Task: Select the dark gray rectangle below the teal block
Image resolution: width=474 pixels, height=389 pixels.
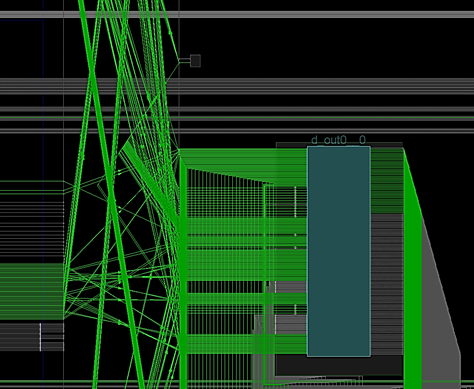Action: 339,365
